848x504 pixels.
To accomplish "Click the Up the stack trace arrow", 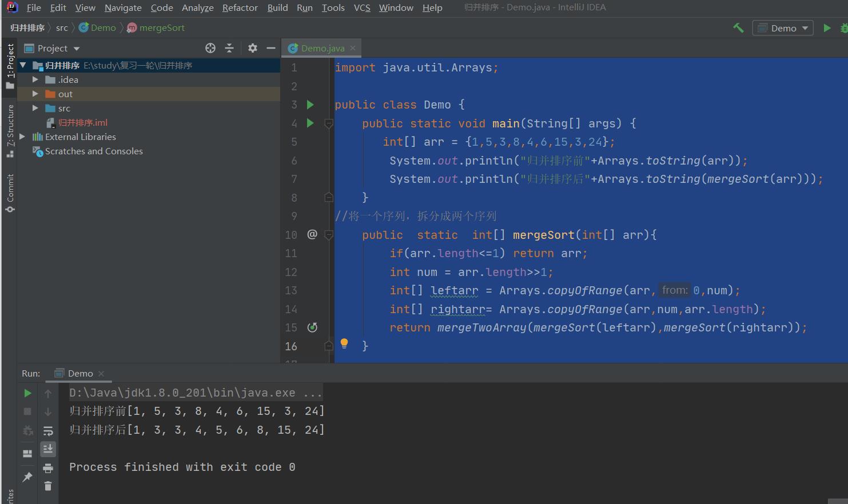I will pos(48,393).
